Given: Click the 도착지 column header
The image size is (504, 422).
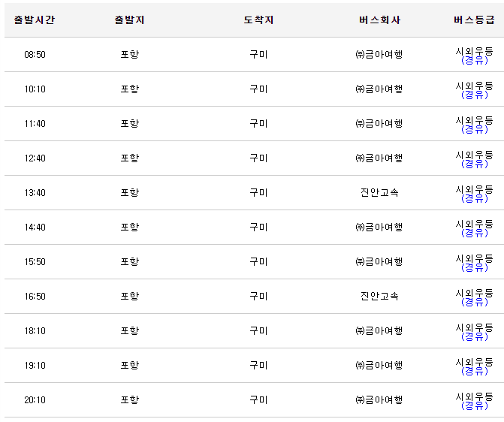Looking at the screenshot, I should click(258, 20).
